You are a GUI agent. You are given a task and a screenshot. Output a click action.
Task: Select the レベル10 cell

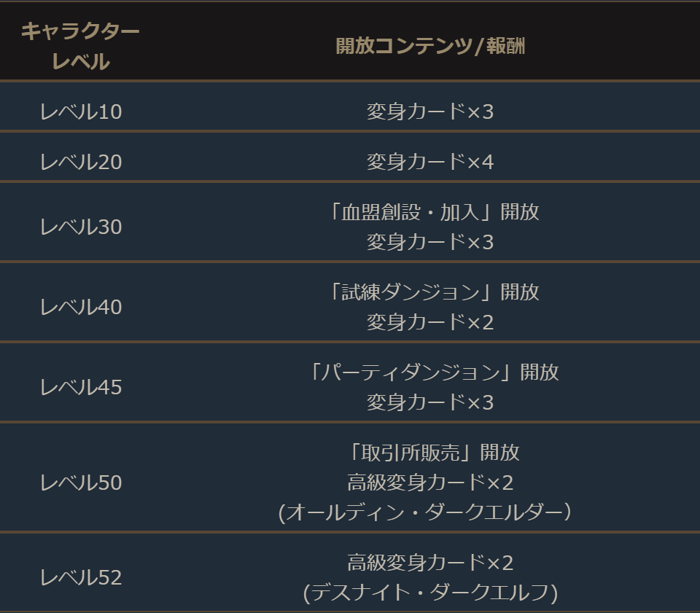tap(81, 112)
